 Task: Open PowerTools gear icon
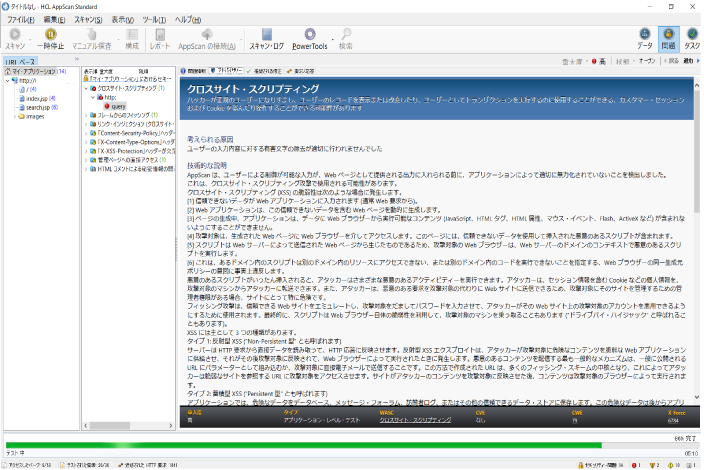[310, 34]
